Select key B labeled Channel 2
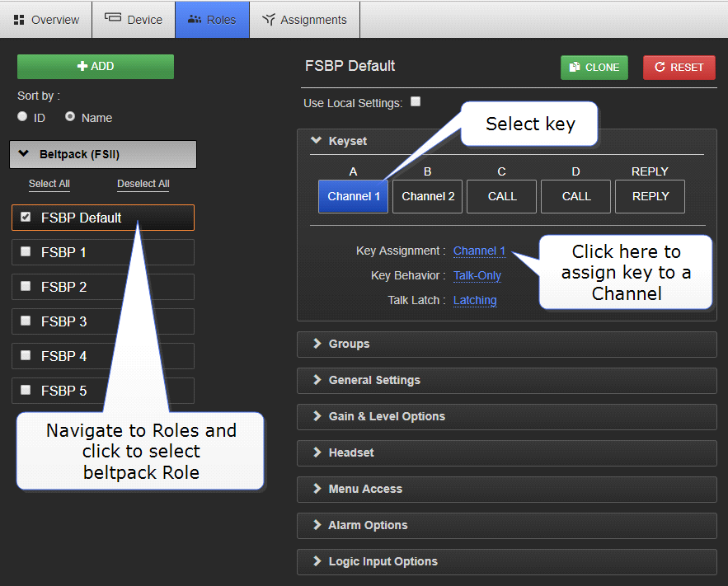This screenshot has width=728, height=586. click(x=427, y=197)
